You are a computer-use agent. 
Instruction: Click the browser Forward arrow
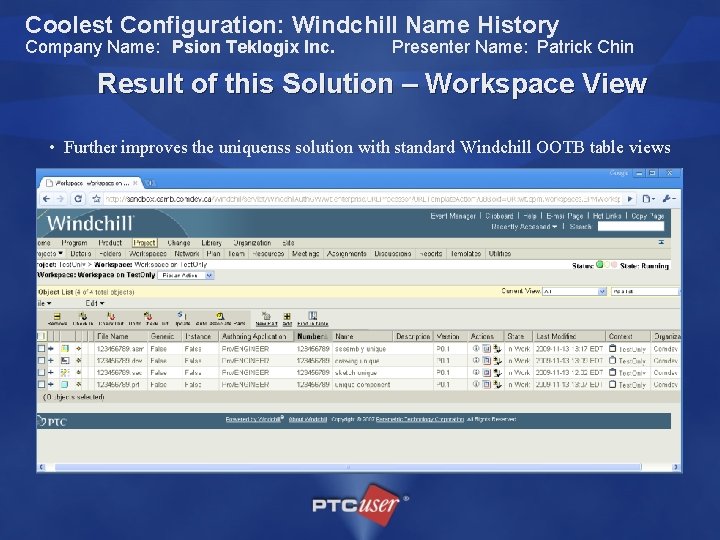(x=61, y=199)
